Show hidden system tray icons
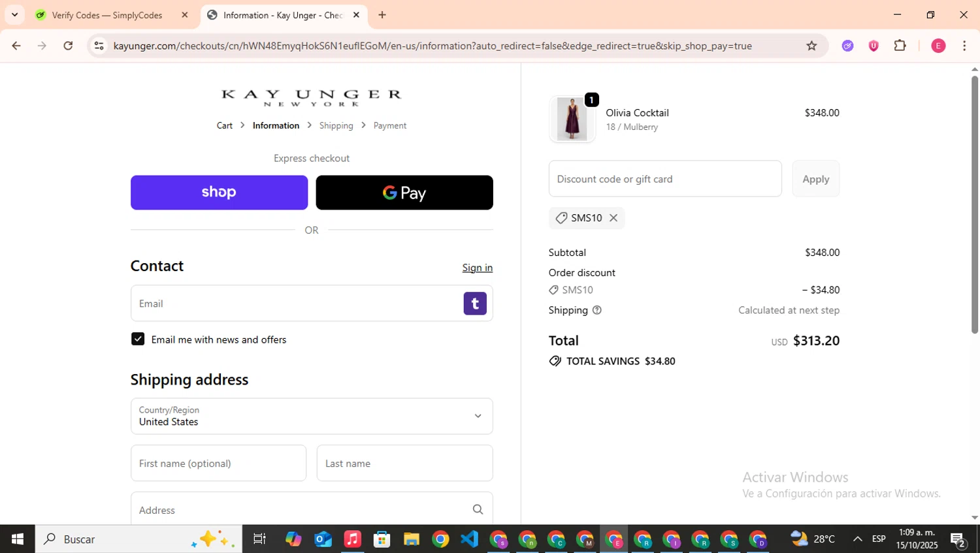 857,539
